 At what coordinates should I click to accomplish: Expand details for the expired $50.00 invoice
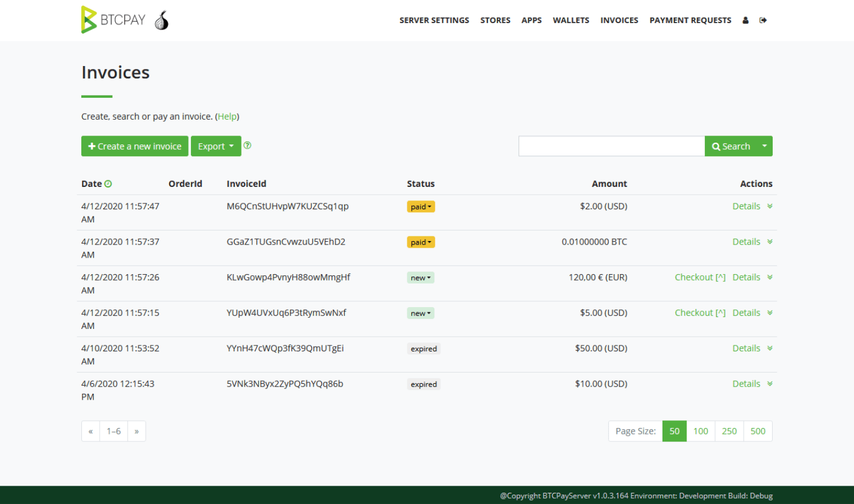coord(770,348)
